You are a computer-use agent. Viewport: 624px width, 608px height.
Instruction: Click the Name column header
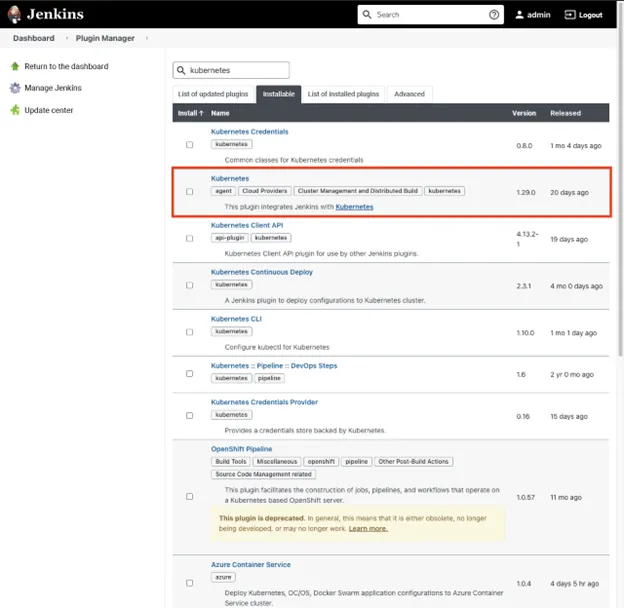coord(220,113)
